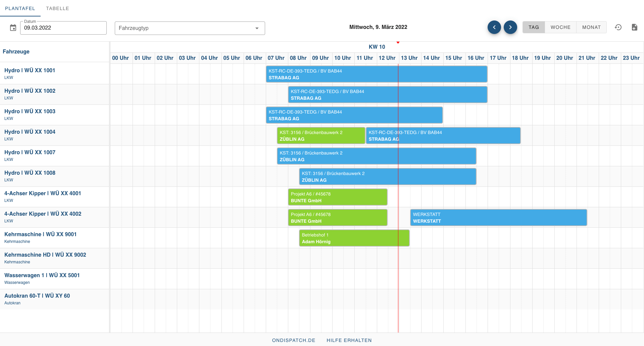Open the TABELLE tab
Image resolution: width=644 pixels, height=346 pixels.
(x=57, y=8)
